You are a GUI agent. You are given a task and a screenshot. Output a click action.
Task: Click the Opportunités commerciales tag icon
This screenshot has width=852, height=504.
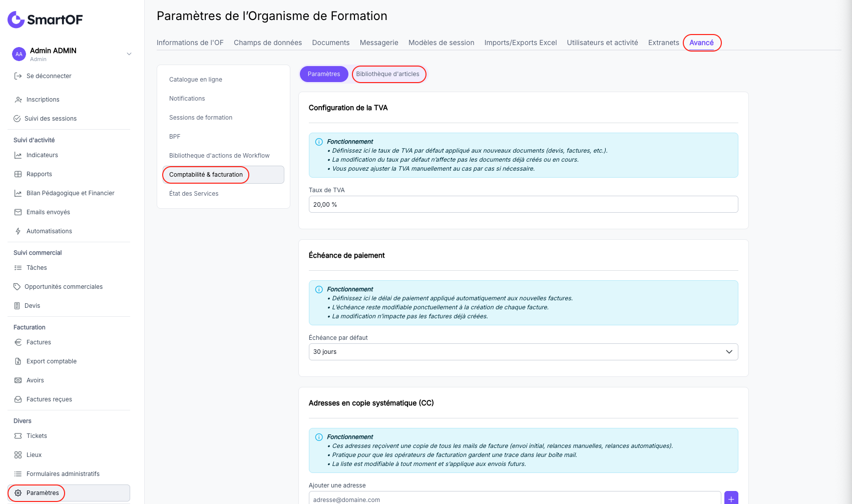pos(17,287)
